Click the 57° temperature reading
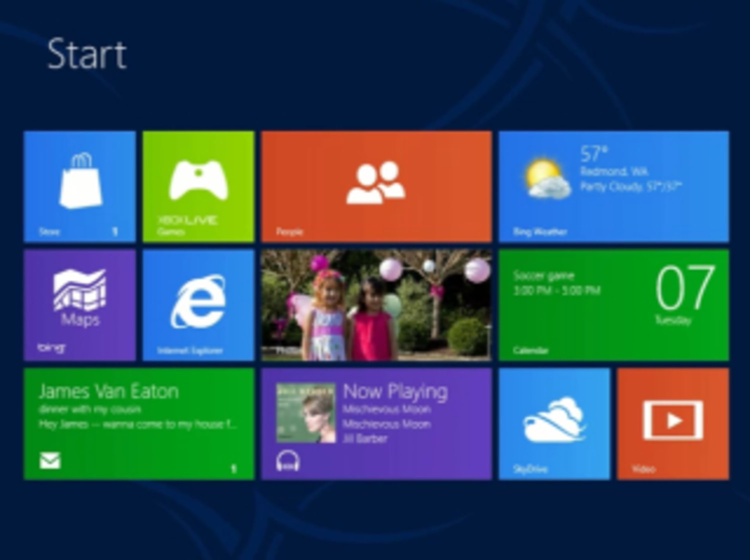750x560 pixels. coord(594,153)
